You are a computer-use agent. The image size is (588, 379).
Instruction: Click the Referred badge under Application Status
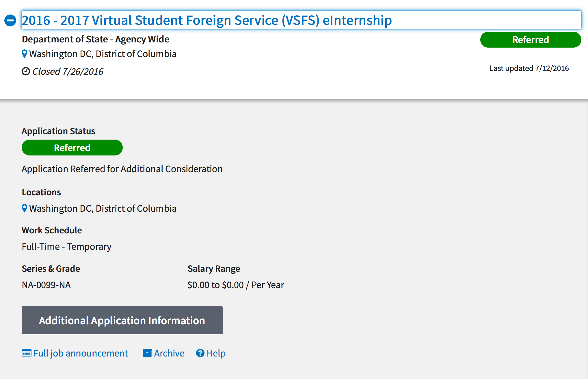72,148
